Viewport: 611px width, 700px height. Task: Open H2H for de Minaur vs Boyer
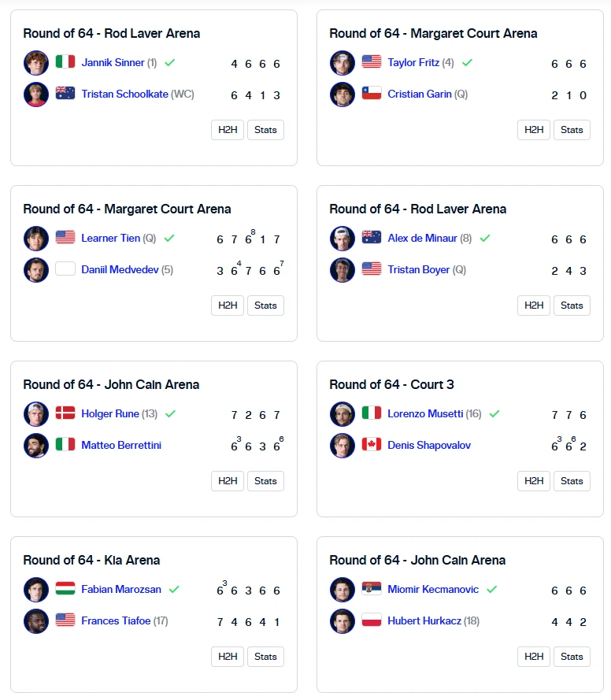(534, 306)
